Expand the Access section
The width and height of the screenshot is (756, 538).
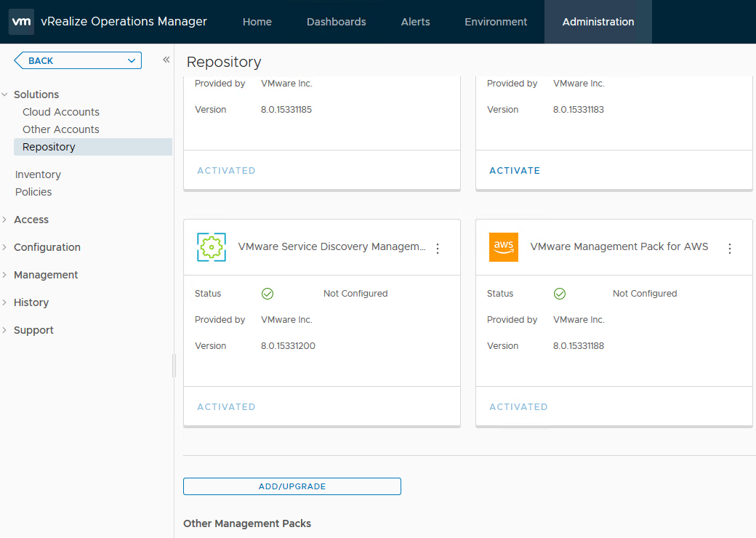(5, 220)
